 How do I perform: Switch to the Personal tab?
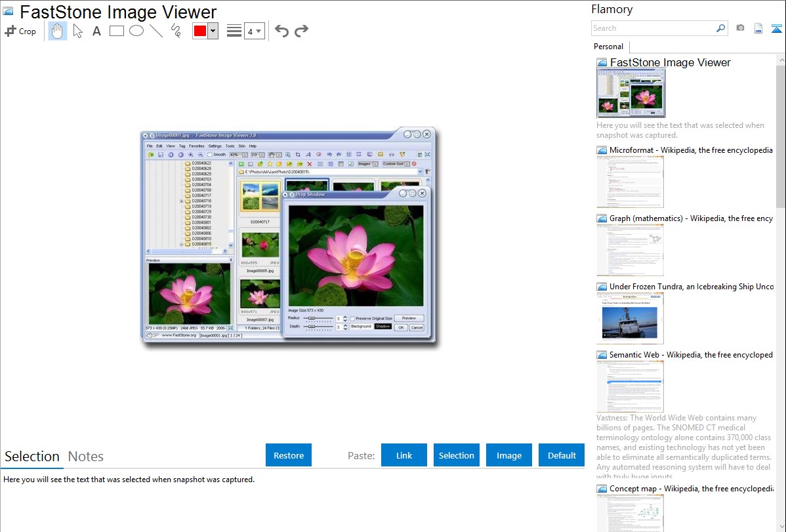point(609,47)
